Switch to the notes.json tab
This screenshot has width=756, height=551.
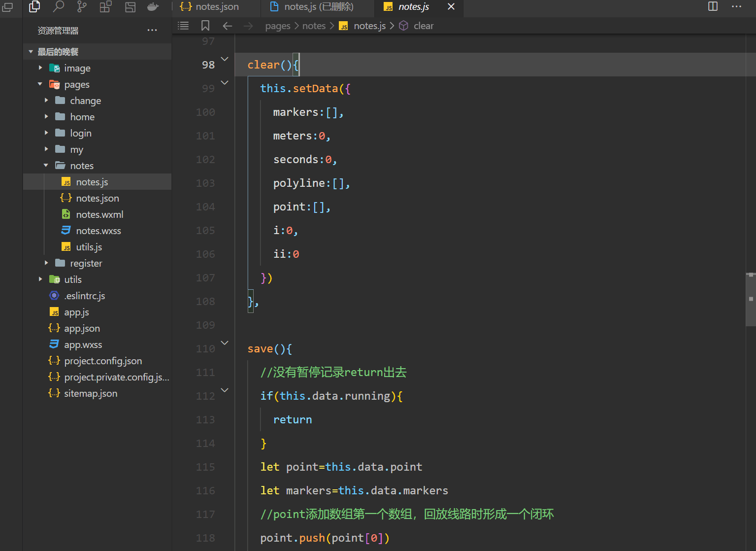pos(217,7)
